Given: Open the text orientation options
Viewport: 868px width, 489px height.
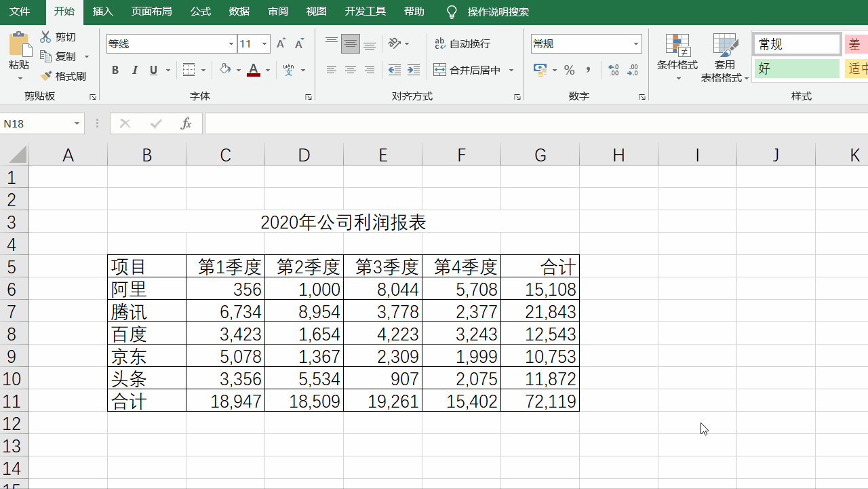Looking at the screenshot, I should pyautogui.click(x=399, y=44).
